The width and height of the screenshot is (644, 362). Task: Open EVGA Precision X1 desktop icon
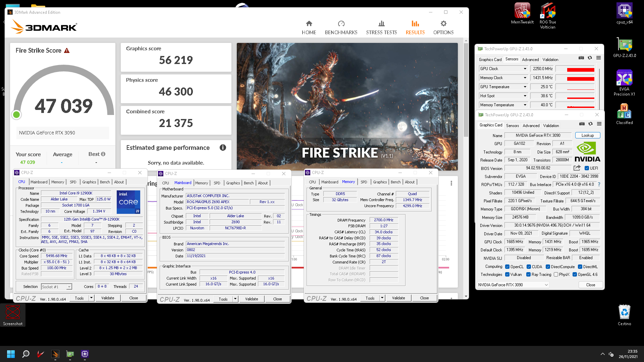tap(624, 83)
